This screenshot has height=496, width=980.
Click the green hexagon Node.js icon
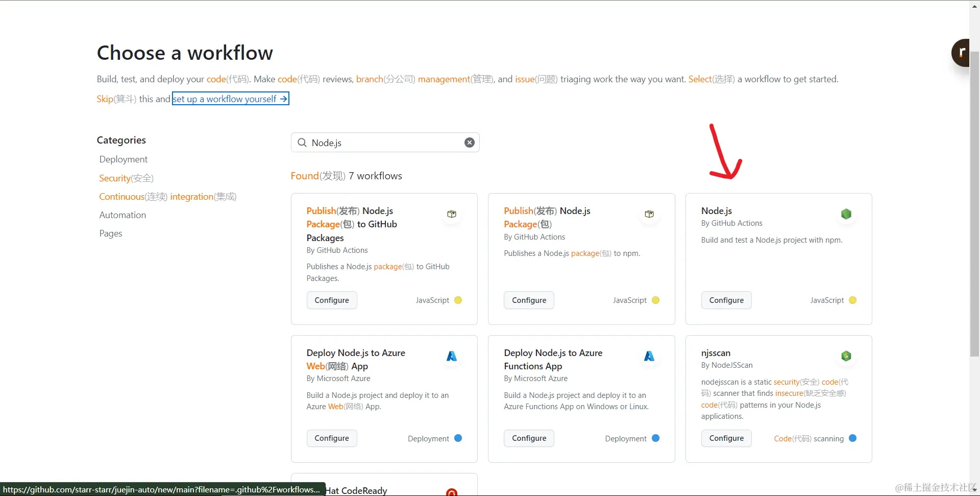pos(846,214)
